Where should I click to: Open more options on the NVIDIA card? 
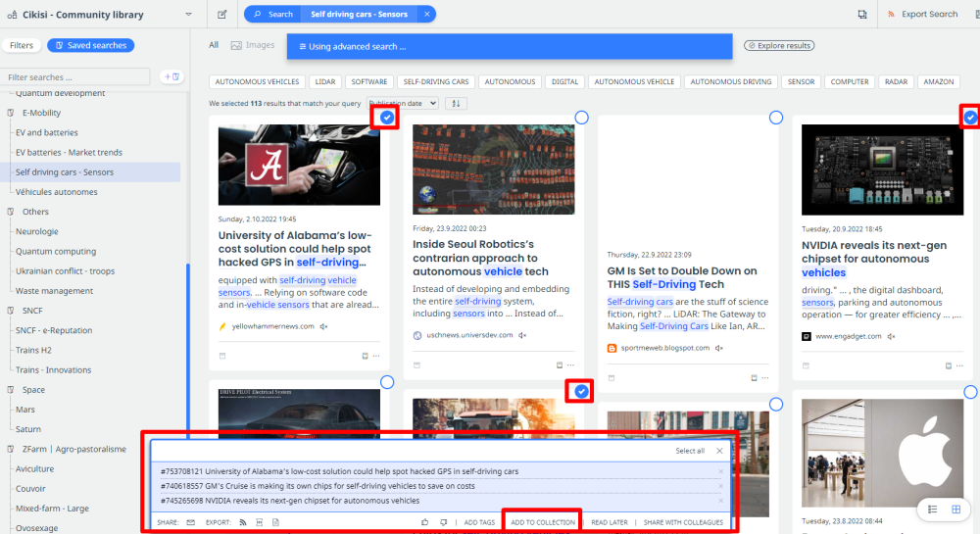click(959, 366)
